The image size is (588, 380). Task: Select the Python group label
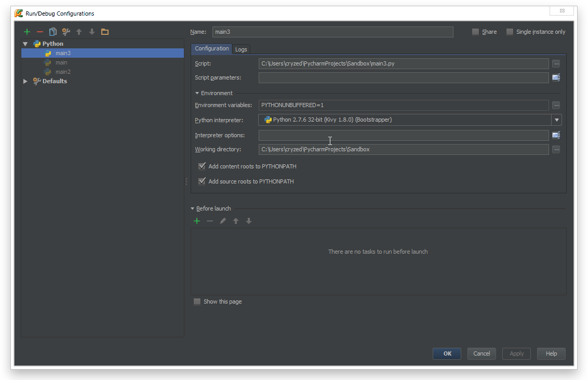tap(53, 44)
